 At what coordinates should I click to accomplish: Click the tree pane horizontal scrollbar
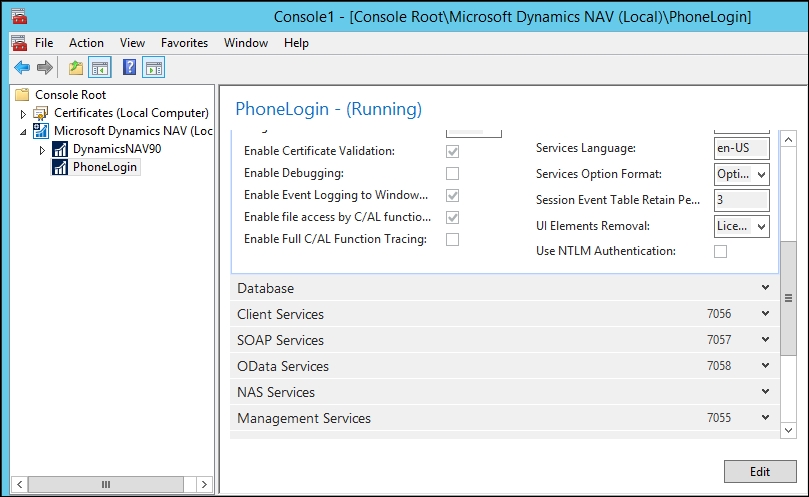coord(108,484)
